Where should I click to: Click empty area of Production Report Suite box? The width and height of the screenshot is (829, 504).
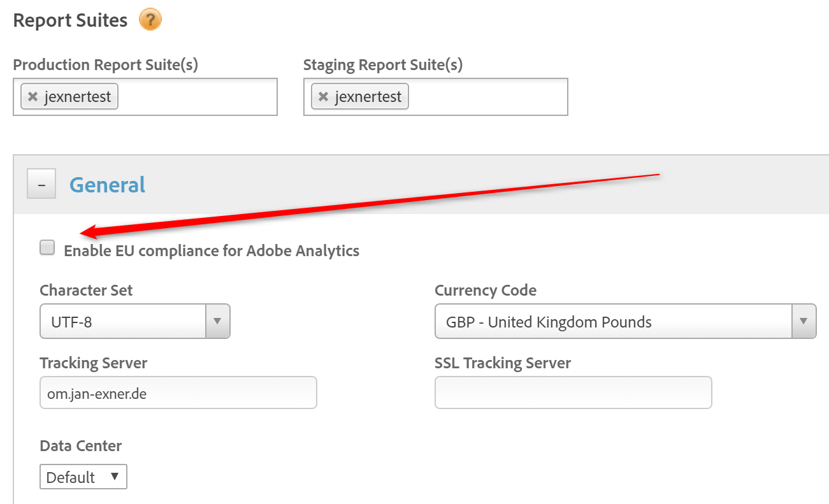[198, 97]
